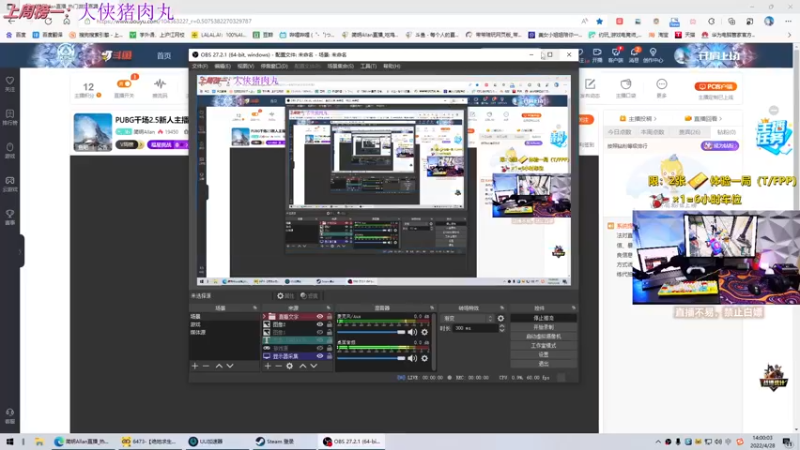Toggle lock on first 图像 source
The width and height of the screenshot is (800, 450).
coord(329,324)
